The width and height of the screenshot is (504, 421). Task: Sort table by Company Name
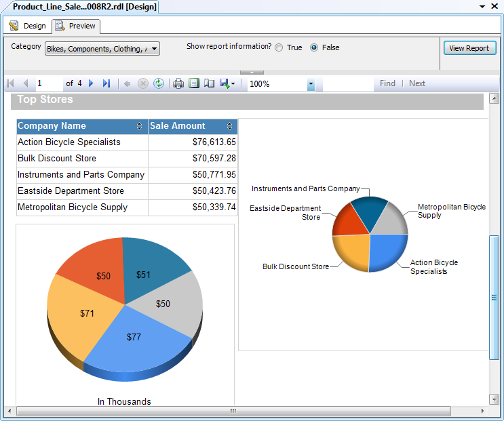tap(139, 126)
